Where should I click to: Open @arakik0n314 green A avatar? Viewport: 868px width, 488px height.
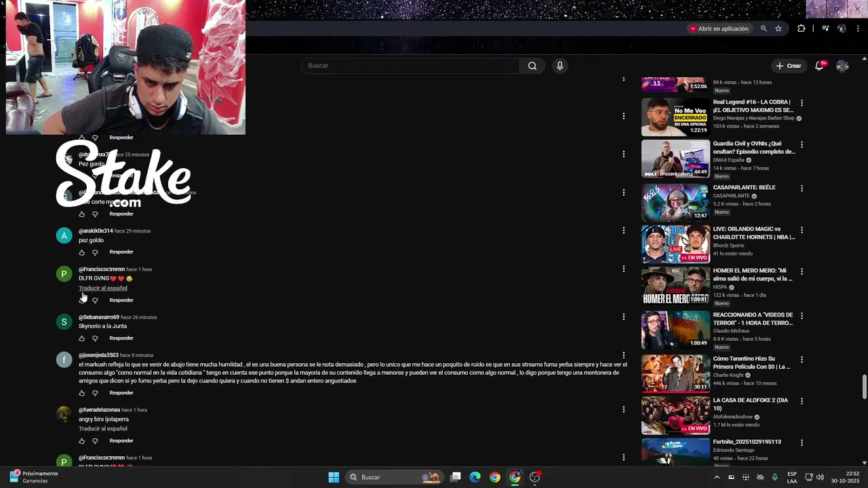pos(64,236)
